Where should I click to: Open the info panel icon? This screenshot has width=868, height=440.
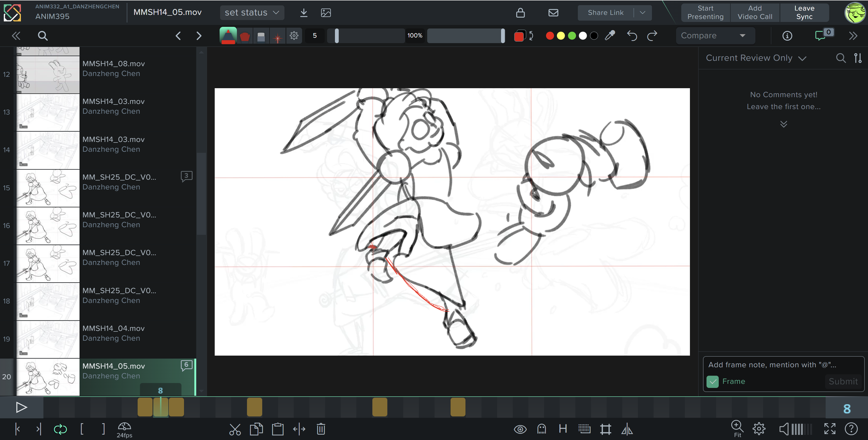[787, 35]
